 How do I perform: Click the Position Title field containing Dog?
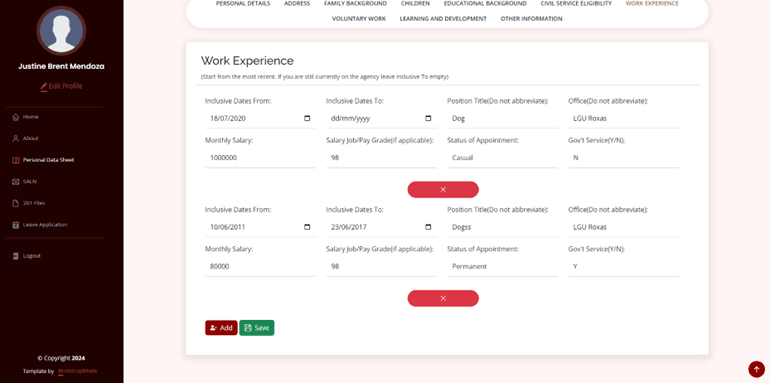(x=502, y=118)
